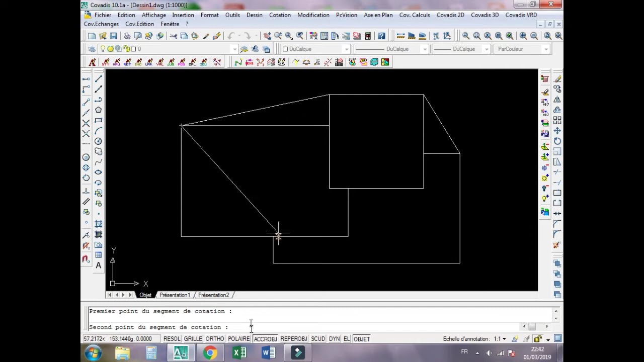Click the OBJET model space button

point(362,339)
